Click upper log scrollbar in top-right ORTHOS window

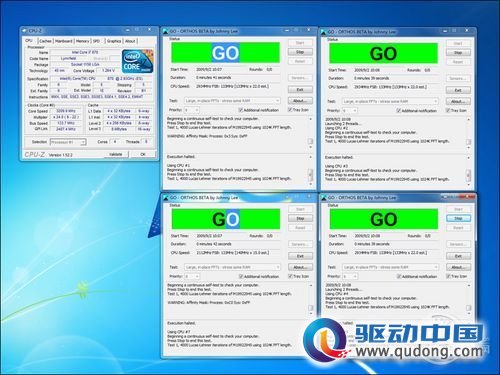[468, 133]
